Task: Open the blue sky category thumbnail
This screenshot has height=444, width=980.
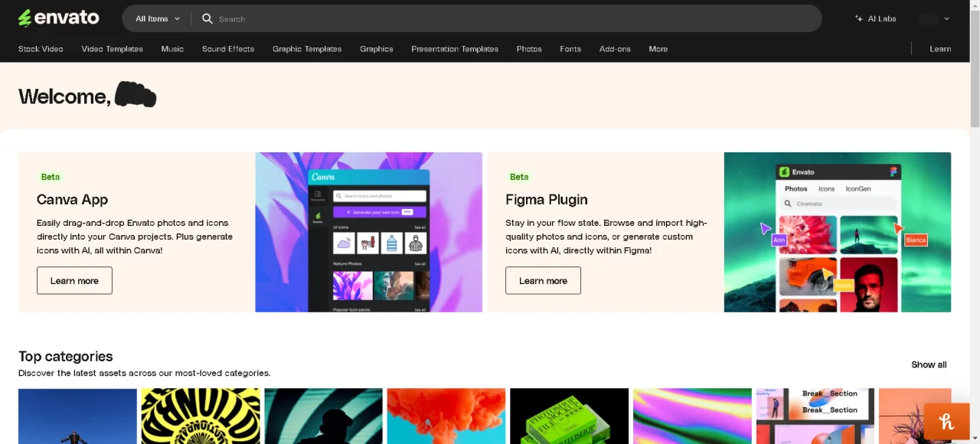Action: click(77, 416)
